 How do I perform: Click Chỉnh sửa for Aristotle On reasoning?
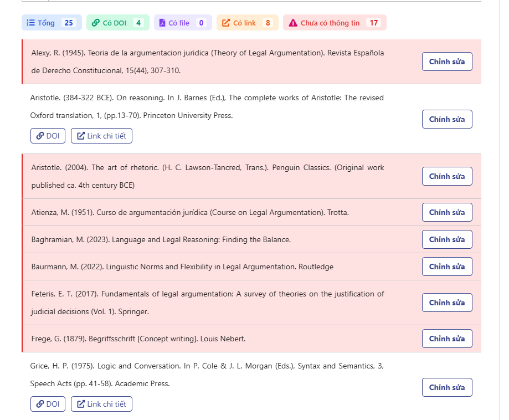pos(446,119)
